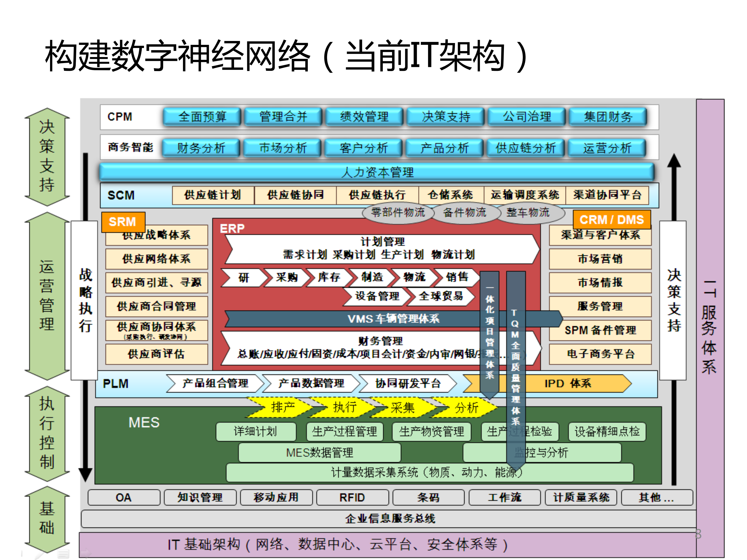Click the MES 数据管理 block

click(x=319, y=452)
